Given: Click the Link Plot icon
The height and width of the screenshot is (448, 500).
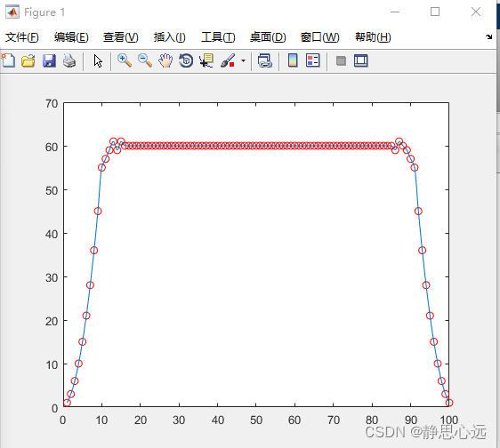Looking at the screenshot, I should 264,60.
